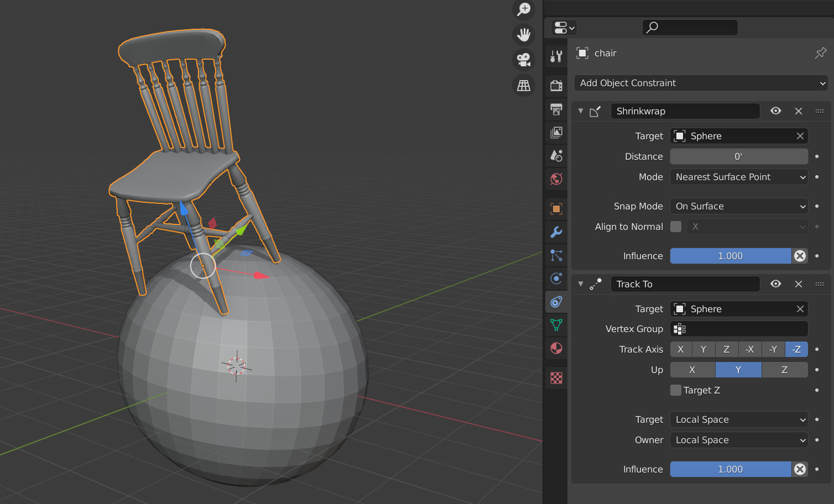834x504 pixels.
Task: Animate the Shrinkwrap Distance property dot
Action: (x=817, y=156)
